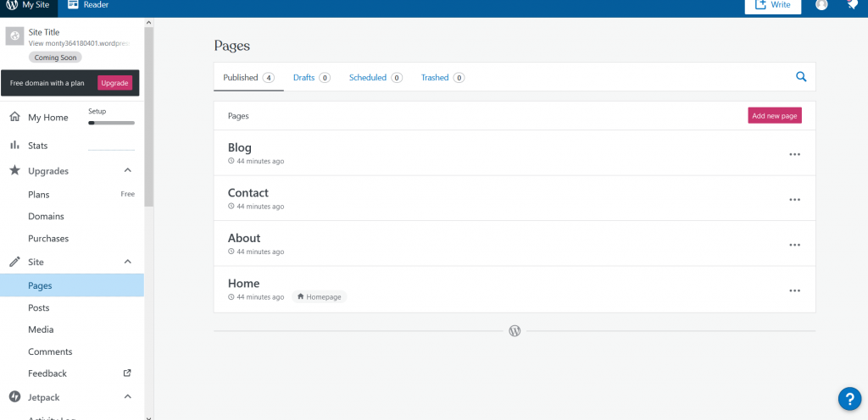Open the Contact page
The height and width of the screenshot is (420, 868).
tap(248, 193)
